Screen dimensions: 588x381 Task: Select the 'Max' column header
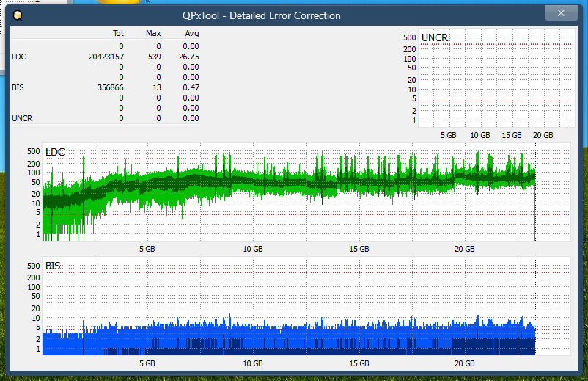(153, 33)
